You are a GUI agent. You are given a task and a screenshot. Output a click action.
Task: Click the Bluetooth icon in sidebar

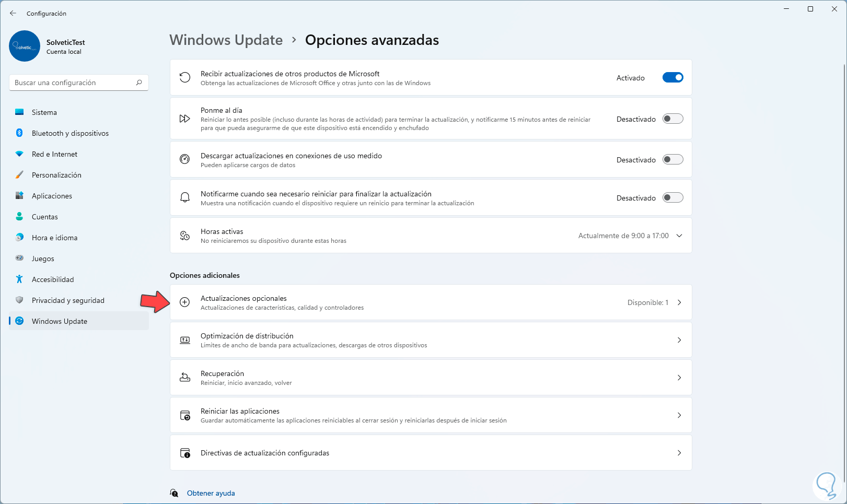click(x=19, y=133)
